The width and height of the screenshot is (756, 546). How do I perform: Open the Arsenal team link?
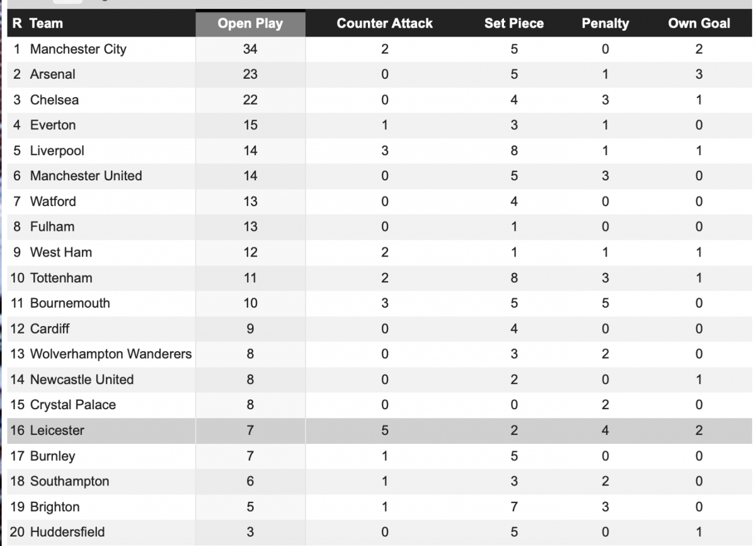click(x=53, y=74)
